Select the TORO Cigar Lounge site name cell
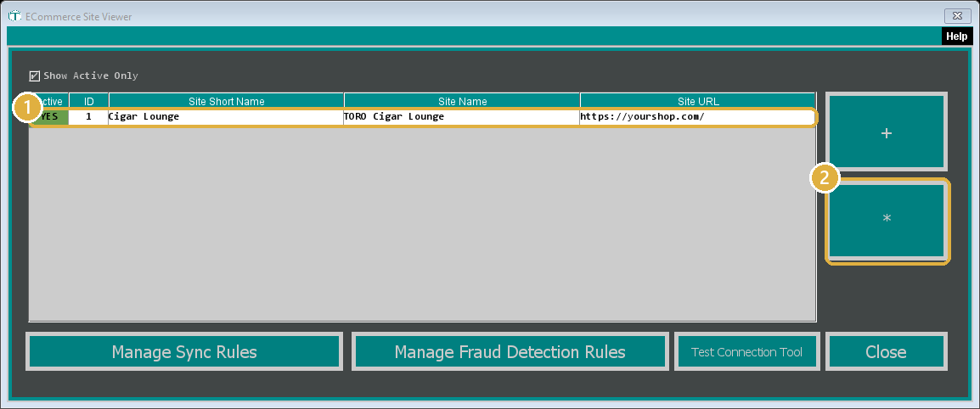The image size is (980, 409). (x=461, y=117)
